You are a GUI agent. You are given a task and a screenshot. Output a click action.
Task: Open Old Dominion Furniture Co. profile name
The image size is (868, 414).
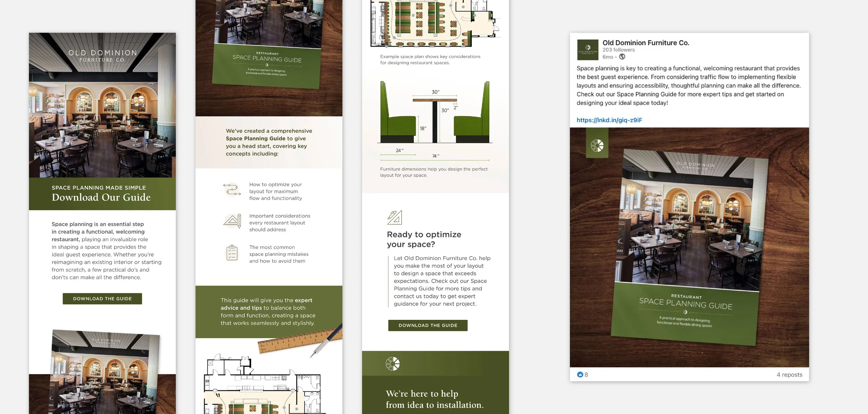645,43
